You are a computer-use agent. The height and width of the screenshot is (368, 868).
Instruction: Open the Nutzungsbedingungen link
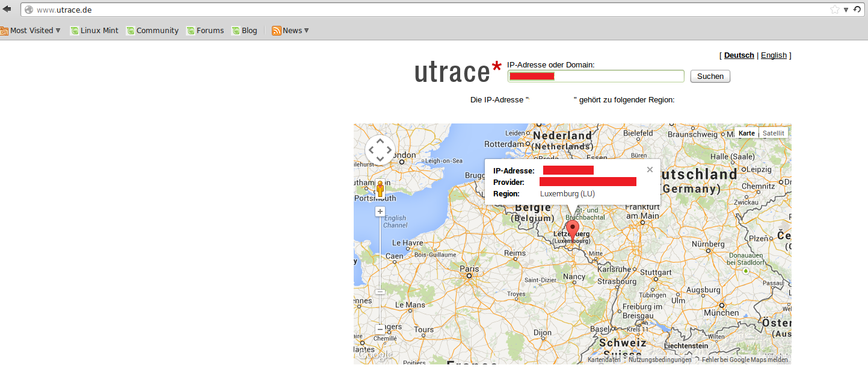tap(660, 360)
